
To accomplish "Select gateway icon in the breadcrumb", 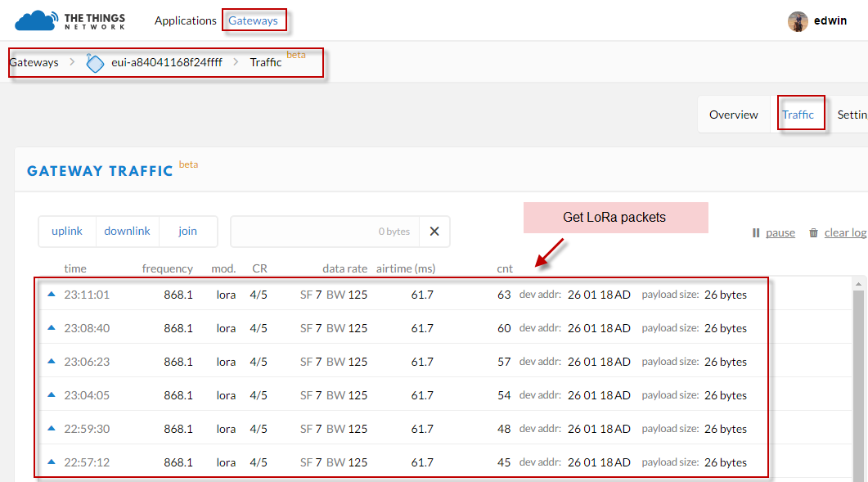I will 95,63.
